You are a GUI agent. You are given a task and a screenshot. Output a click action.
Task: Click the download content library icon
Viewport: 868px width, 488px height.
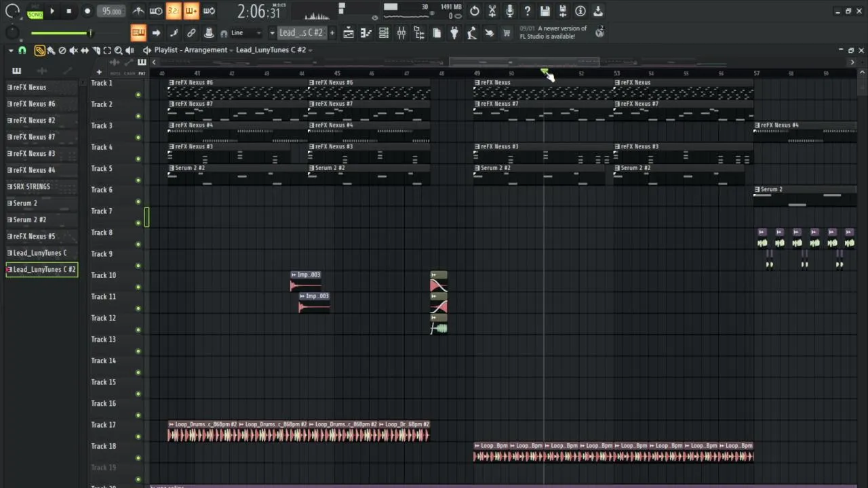598,11
